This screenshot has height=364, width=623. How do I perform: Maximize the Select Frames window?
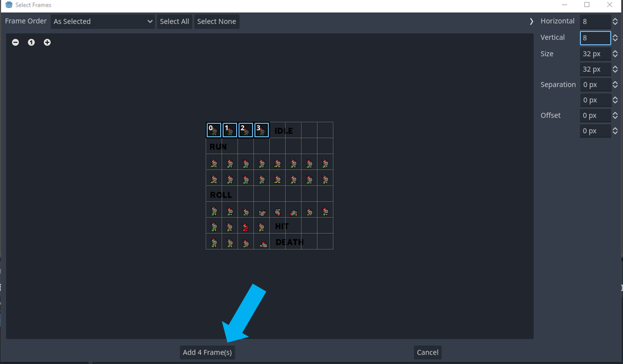[x=587, y=5]
